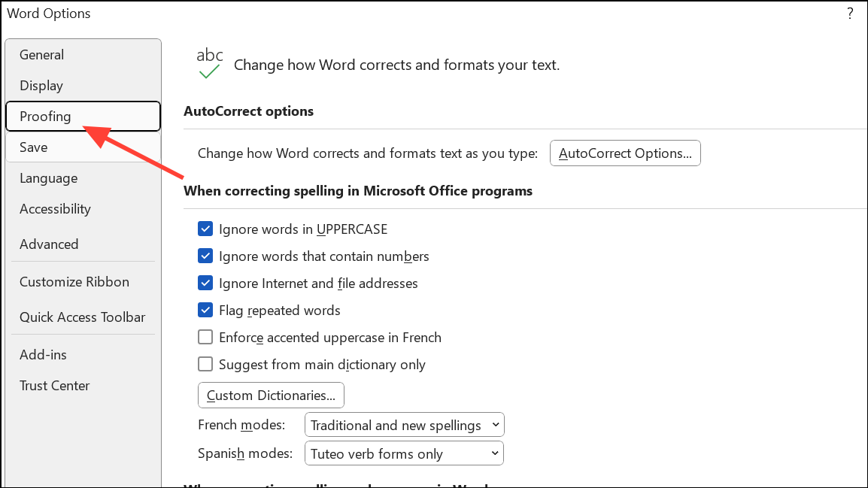868x488 pixels.
Task: Expand the French modes dropdown
Action: pyautogui.click(x=404, y=425)
